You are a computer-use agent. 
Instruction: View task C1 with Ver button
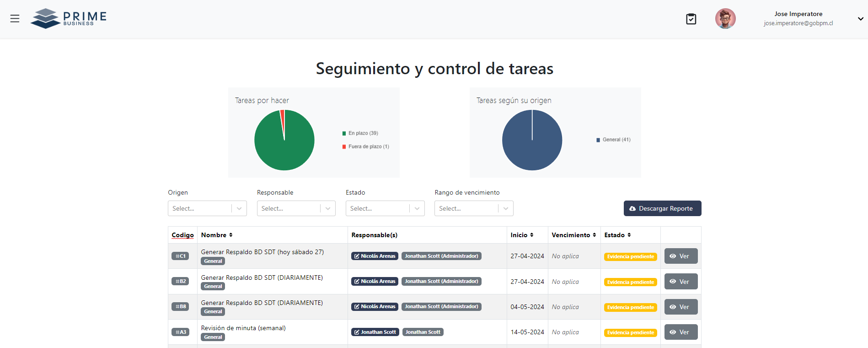tap(680, 256)
